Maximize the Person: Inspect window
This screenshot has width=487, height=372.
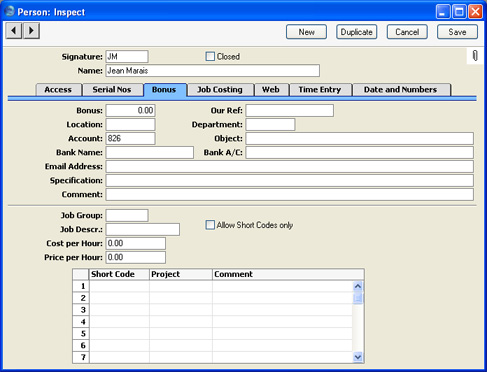[x=459, y=12]
